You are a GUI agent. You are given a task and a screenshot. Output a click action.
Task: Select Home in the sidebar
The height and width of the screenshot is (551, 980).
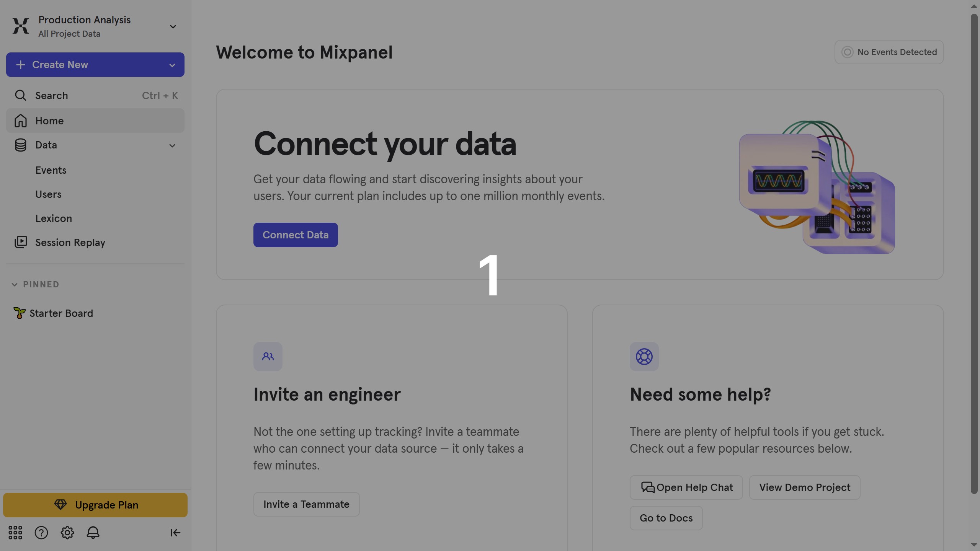(95, 121)
